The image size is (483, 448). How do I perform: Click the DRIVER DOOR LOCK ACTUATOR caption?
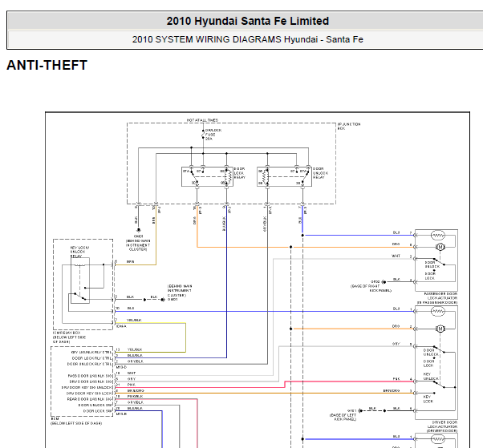(x=442, y=427)
